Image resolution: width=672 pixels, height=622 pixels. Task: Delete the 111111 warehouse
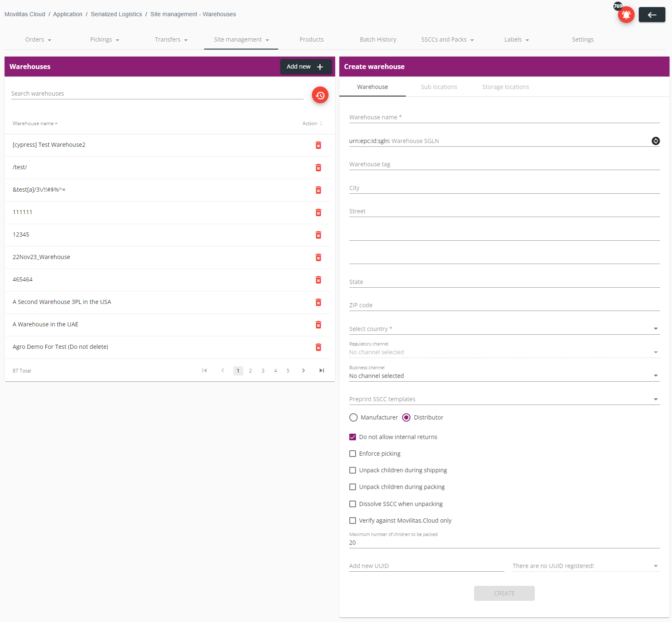tap(318, 212)
